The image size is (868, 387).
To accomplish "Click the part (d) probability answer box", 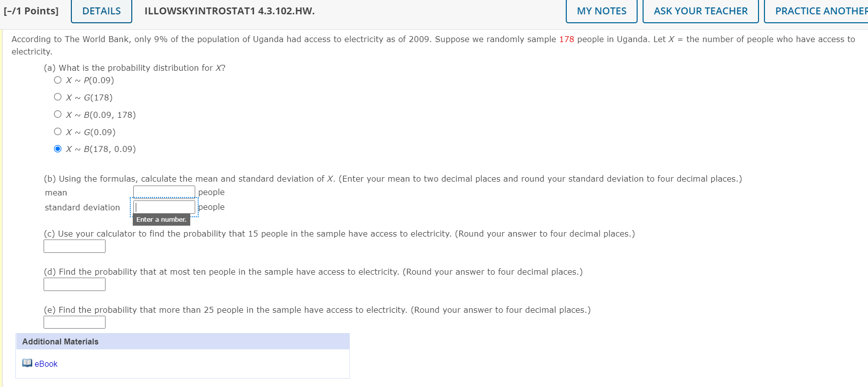I will coord(74,284).
